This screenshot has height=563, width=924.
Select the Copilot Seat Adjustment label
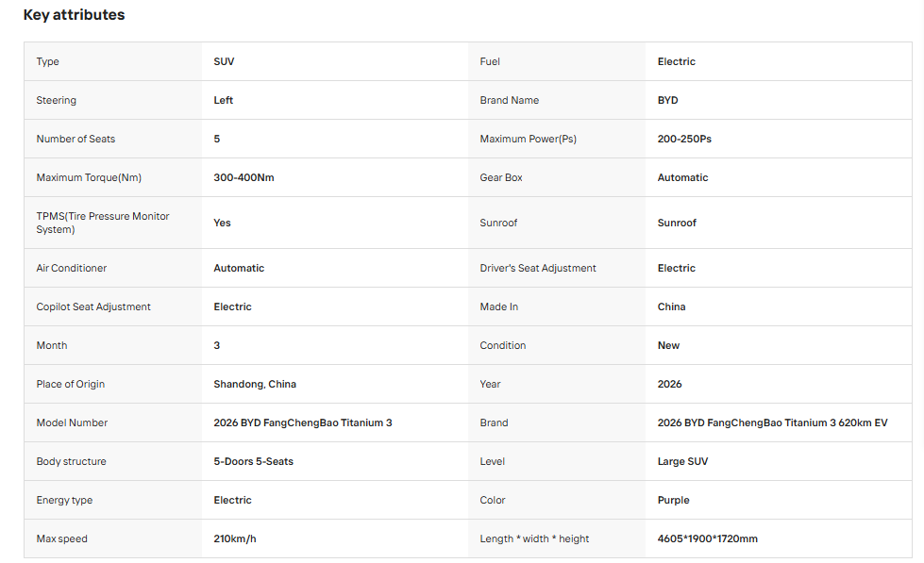pos(93,306)
